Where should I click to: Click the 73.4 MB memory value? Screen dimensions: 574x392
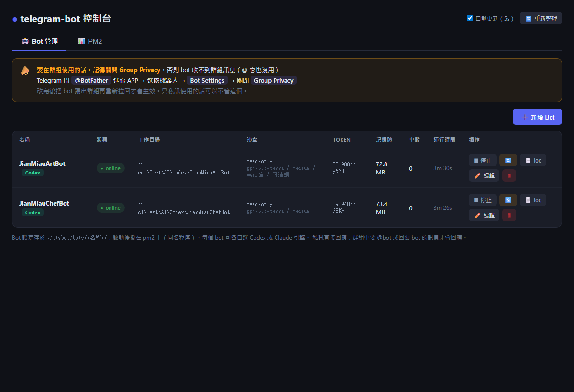(382, 207)
